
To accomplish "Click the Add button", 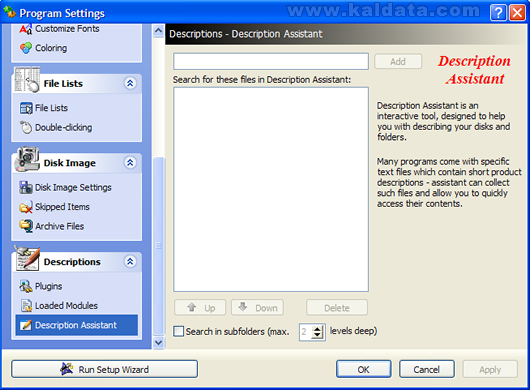I will 398,62.
